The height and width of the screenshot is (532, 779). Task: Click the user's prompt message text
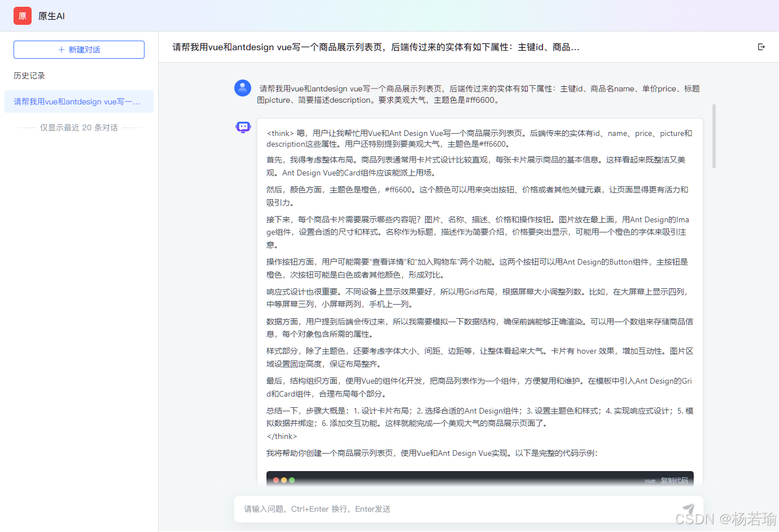478,94
